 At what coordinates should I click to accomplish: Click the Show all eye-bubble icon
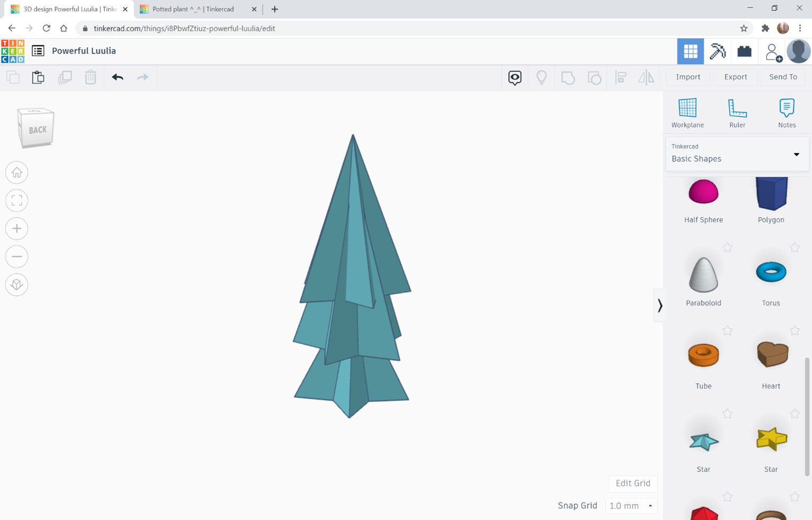tap(515, 78)
